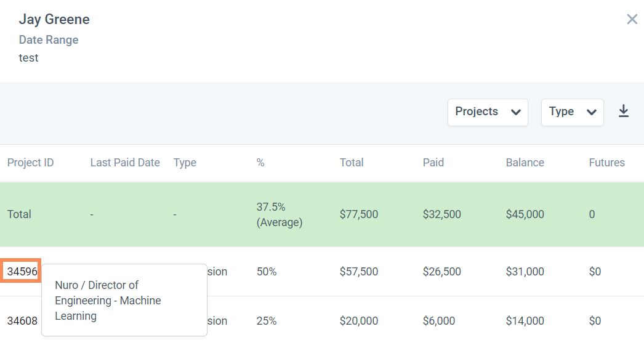This screenshot has width=644, height=345.
Task: Open project ID 34608
Action: pyautogui.click(x=22, y=321)
